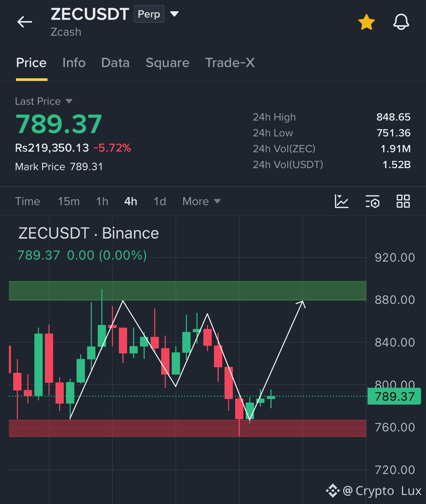Click the Perp contract badge
The width and height of the screenshot is (426, 504).
click(x=149, y=14)
